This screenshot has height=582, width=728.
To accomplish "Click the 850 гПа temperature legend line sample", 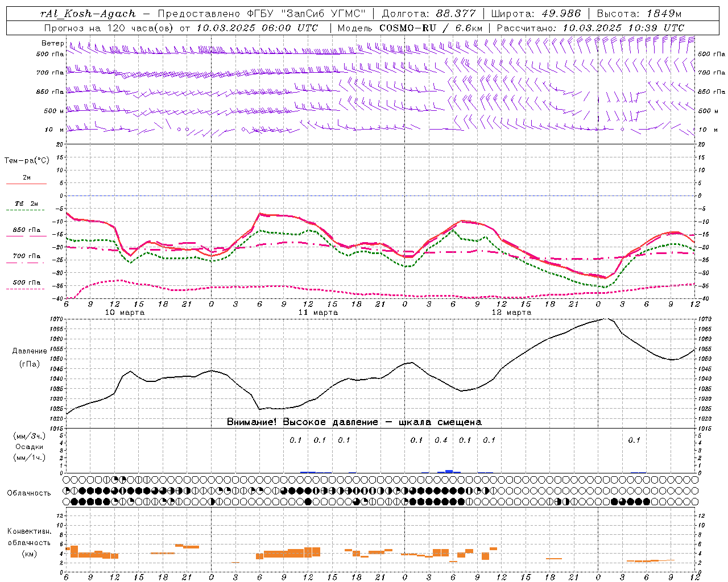I will click(26, 236).
